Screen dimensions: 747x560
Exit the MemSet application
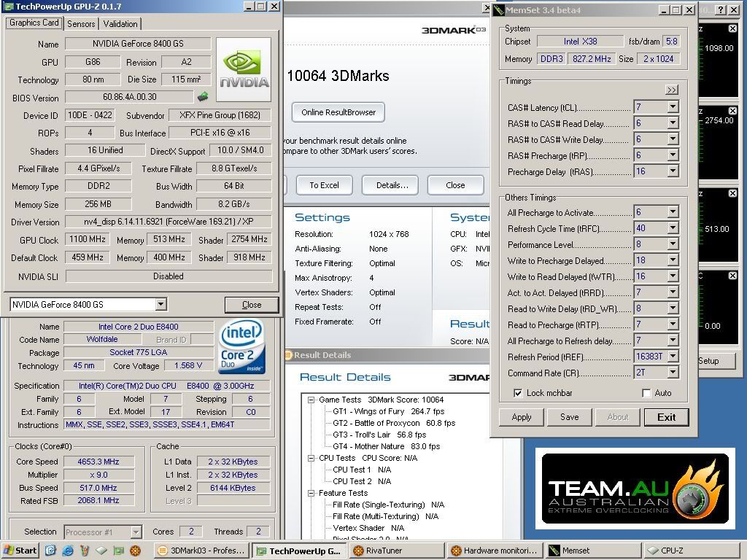(x=667, y=417)
